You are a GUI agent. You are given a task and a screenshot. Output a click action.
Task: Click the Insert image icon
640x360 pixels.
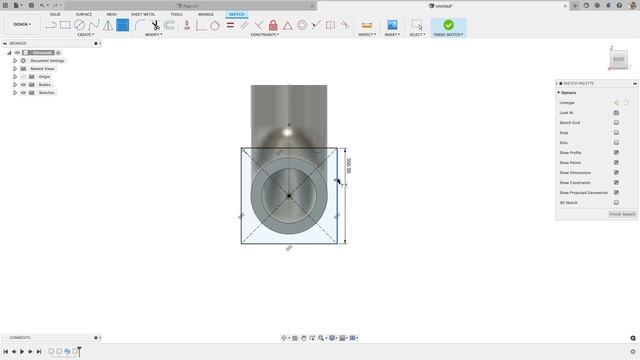point(392,25)
